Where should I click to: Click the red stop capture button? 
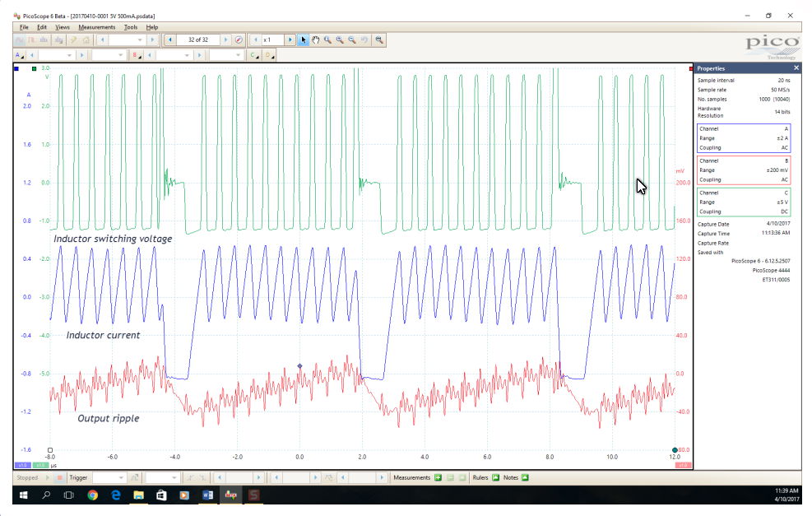coord(59,477)
